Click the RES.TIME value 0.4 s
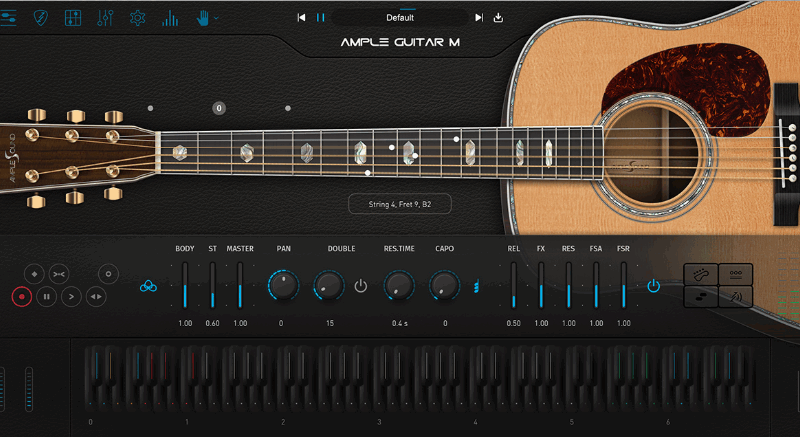Screen dimensions: 800x437 tap(400, 323)
